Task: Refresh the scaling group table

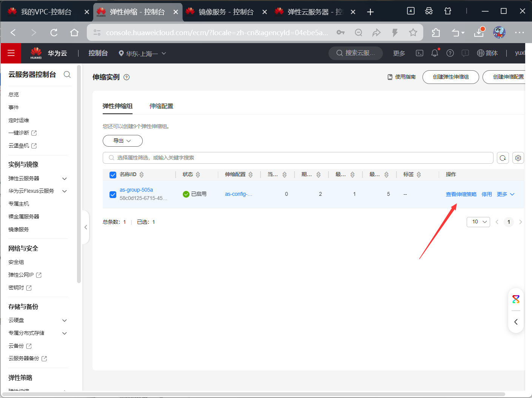Action: tap(503, 158)
